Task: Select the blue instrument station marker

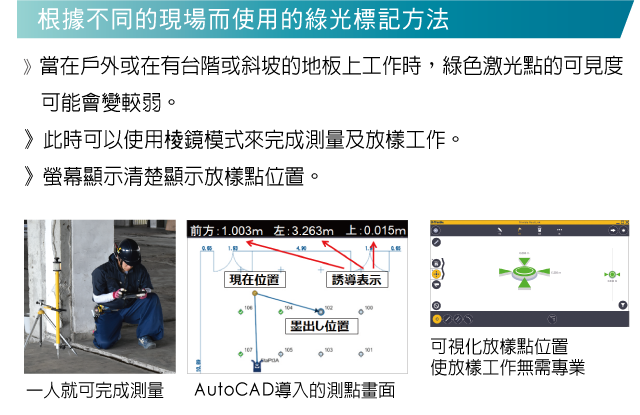Action: 256,366
